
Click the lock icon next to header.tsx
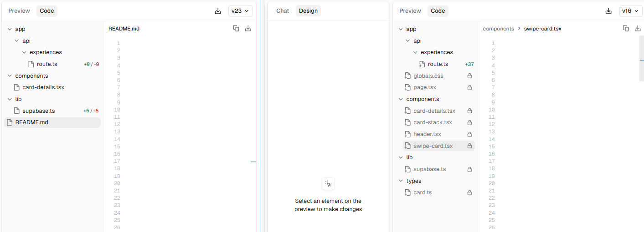tap(469, 134)
